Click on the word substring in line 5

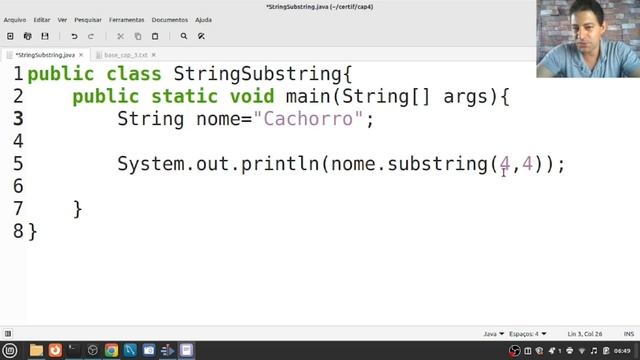pyautogui.click(x=437, y=164)
